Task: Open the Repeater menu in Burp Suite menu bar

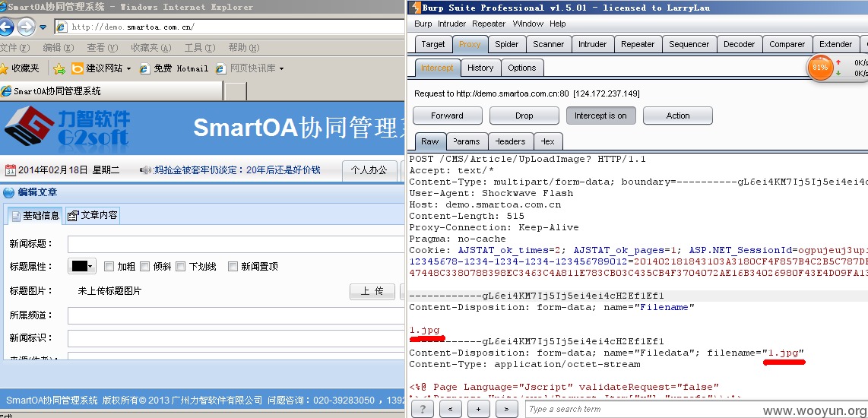Action: pyautogui.click(x=489, y=24)
